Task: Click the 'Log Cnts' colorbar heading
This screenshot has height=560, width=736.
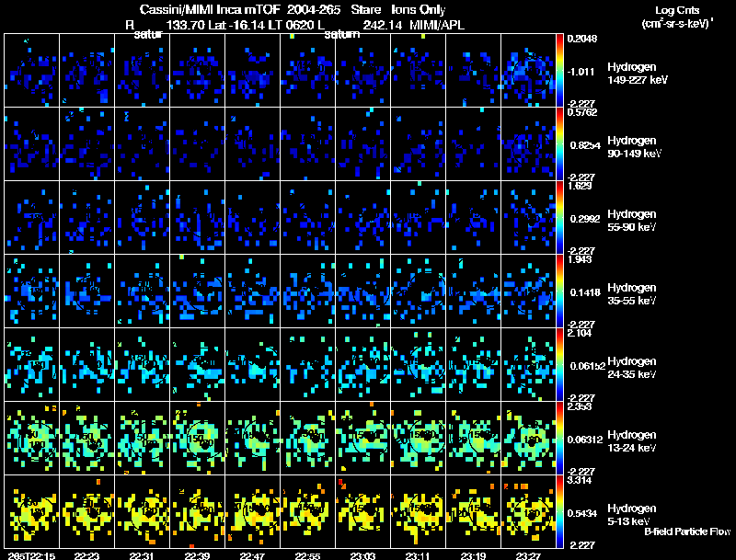Action: [677, 10]
